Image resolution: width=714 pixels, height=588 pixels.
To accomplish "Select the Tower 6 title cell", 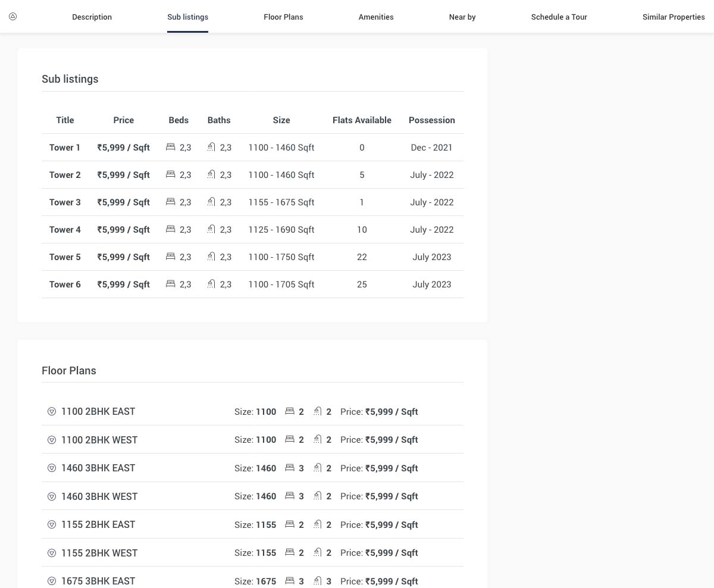I will coord(65,284).
